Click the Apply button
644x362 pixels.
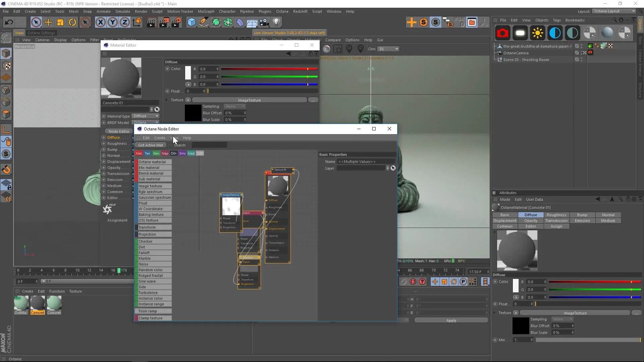tap(451, 320)
